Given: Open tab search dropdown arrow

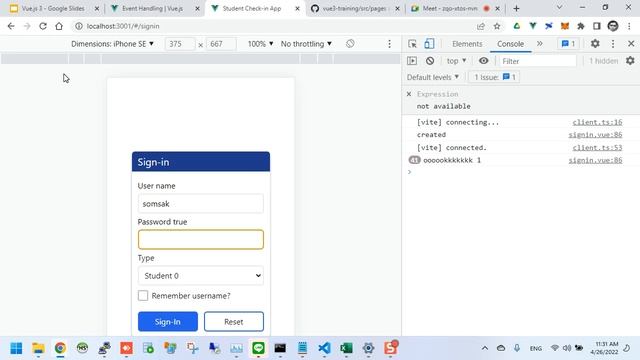Looking at the screenshot, I should 559,8.
